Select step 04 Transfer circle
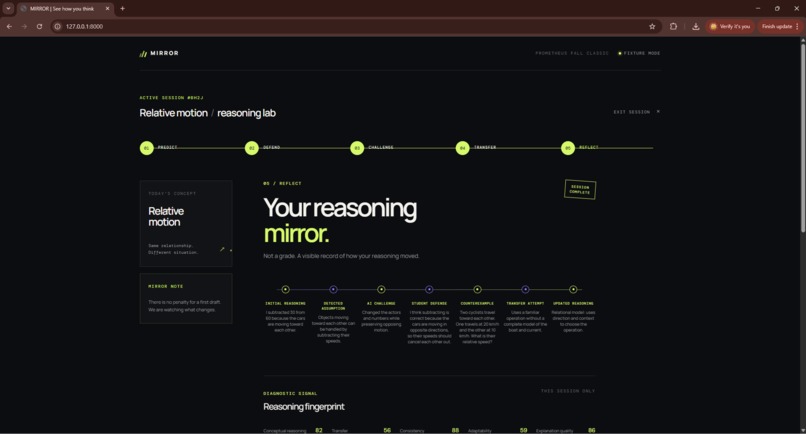Image resolution: width=806 pixels, height=434 pixels. (463, 148)
